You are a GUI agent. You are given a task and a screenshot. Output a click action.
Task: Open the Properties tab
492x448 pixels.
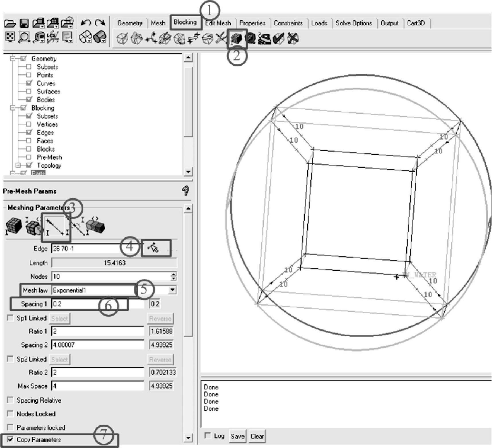point(252,23)
